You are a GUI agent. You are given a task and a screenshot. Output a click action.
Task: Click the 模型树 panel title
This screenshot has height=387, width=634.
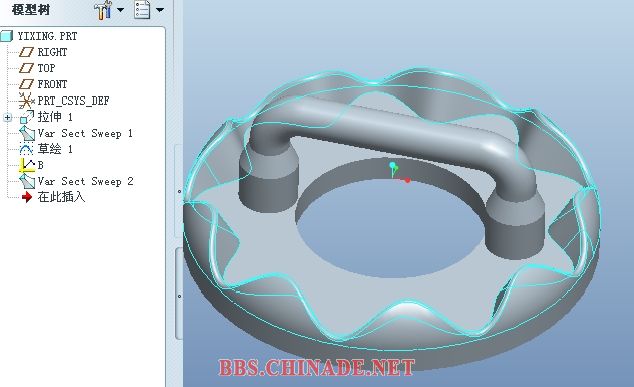(31, 10)
